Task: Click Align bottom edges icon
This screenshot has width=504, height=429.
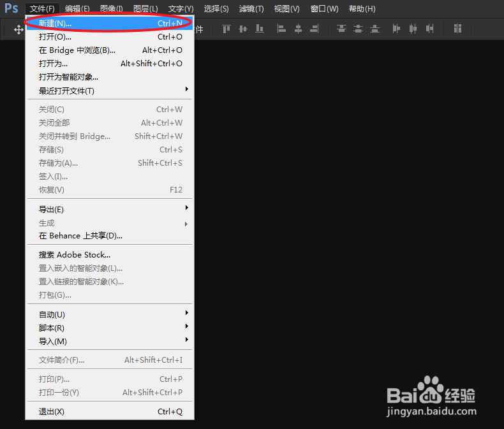Action: [x=260, y=29]
